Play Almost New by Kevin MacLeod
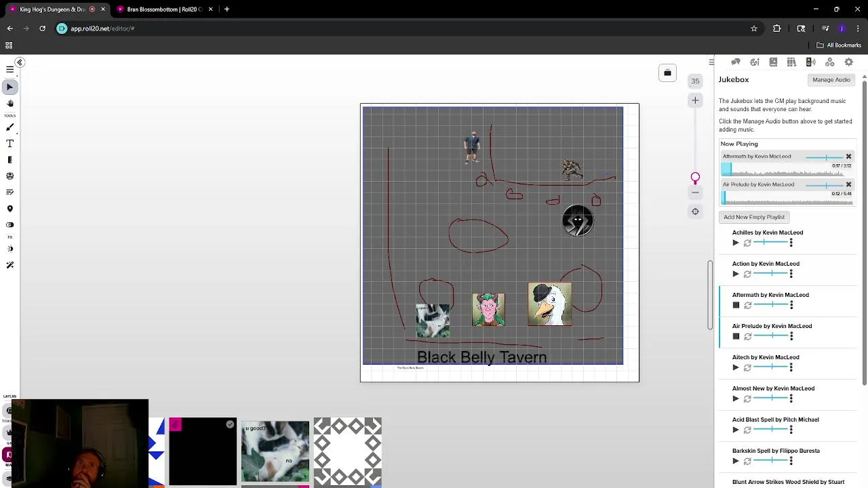The height and width of the screenshot is (488, 868). click(736, 399)
